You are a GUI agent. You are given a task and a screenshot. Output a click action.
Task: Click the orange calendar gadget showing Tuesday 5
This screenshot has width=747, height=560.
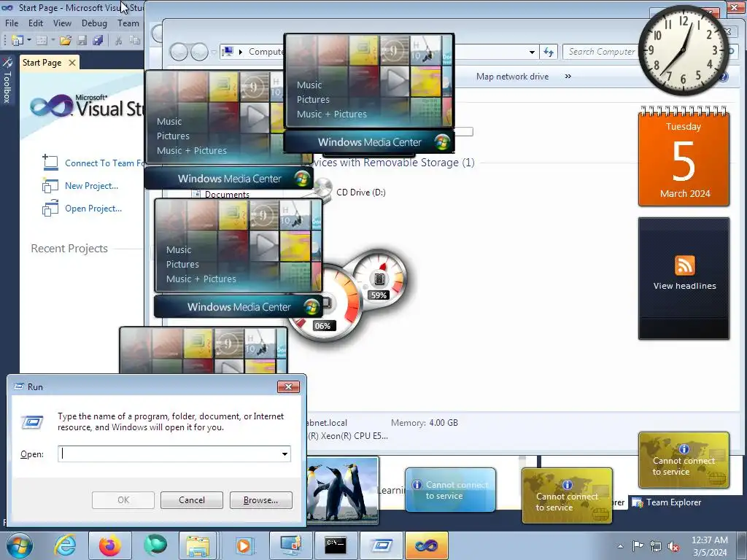[684, 157]
